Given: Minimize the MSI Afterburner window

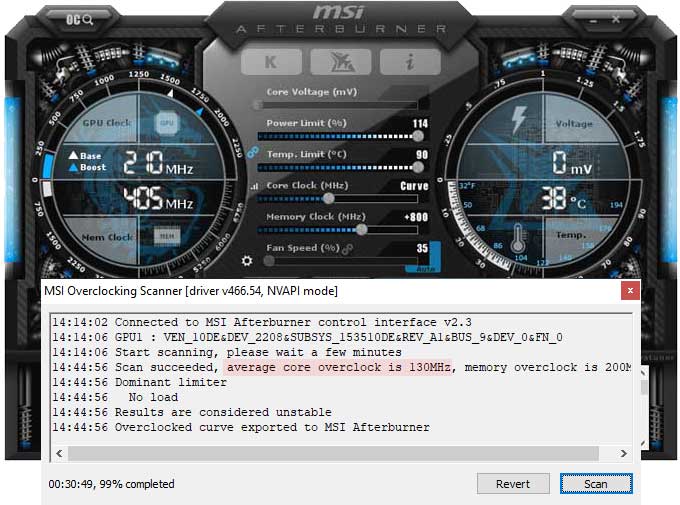Looking at the screenshot, I should pyautogui.click(x=594, y=20).
